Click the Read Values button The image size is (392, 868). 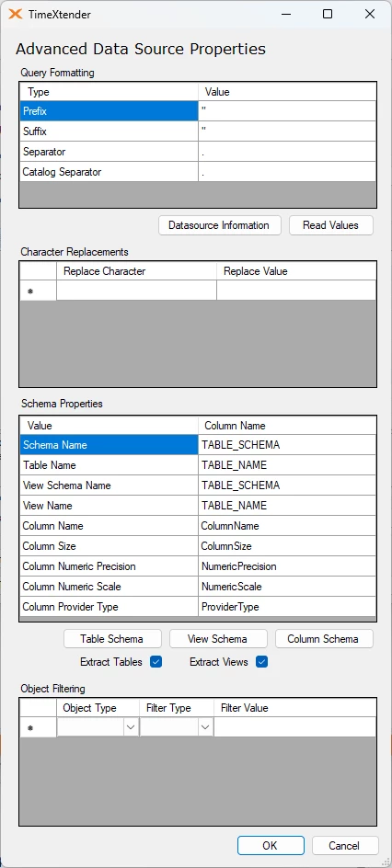point(330,225)
